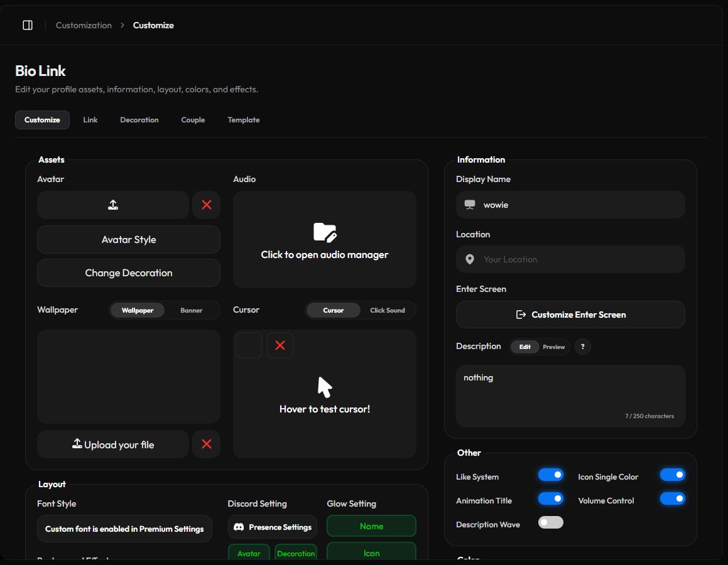
Task: Click the '7 / 250 characters' counter
Action: coord(649,416)
